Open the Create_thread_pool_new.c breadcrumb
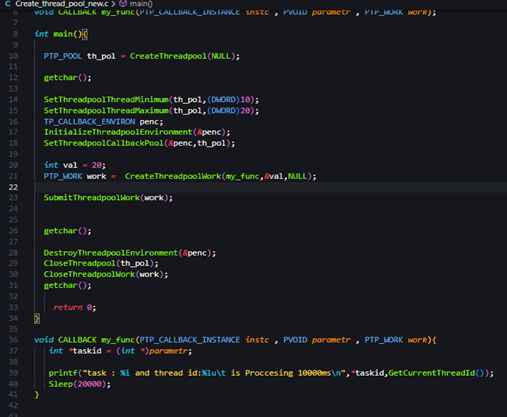Viewport: 507px width, 417px height. [x=62, y=4]
